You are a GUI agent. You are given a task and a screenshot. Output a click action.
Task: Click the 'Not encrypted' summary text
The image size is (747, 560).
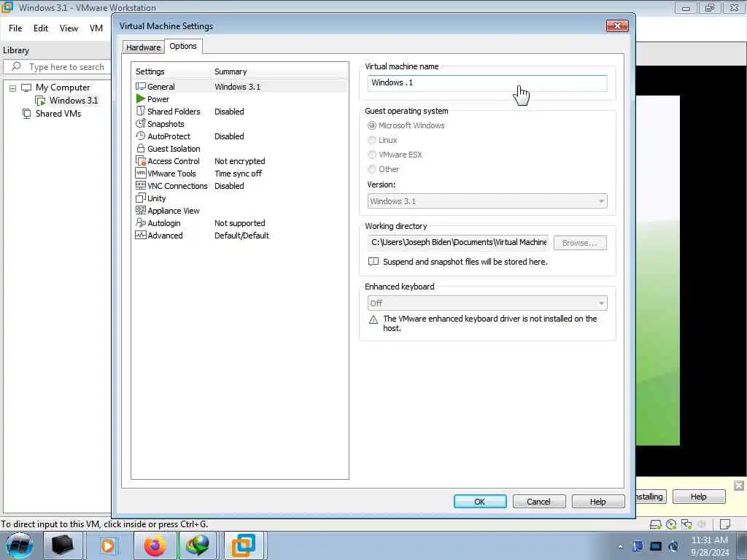(x=239, y=161)
